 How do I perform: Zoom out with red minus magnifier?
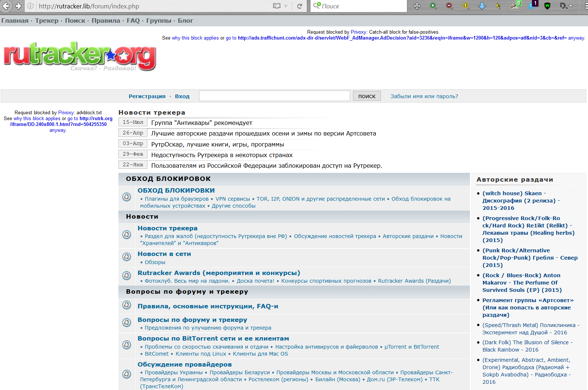(449, 6)
